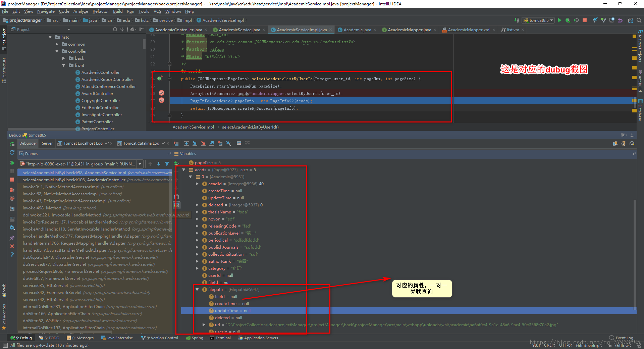
Task: Switch to AcademicController.java tab
Action: [x=178, y=30]
